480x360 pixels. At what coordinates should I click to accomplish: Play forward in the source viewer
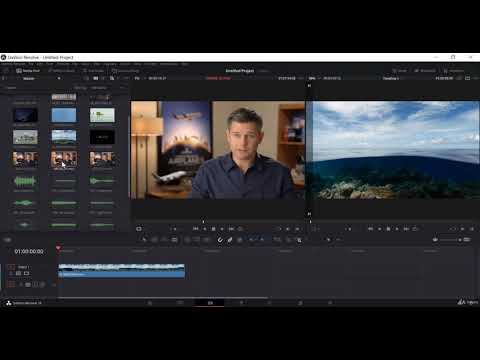(x=222, y=229)
